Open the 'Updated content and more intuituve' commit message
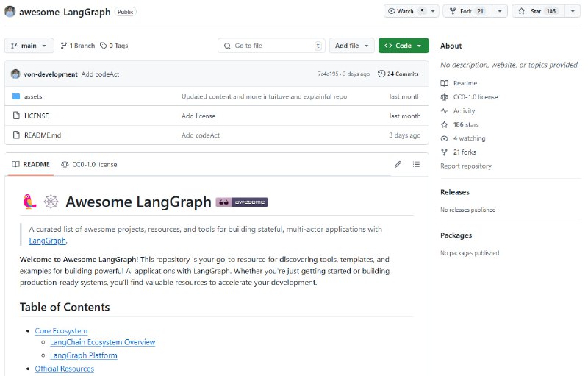 tap(265, 96)
